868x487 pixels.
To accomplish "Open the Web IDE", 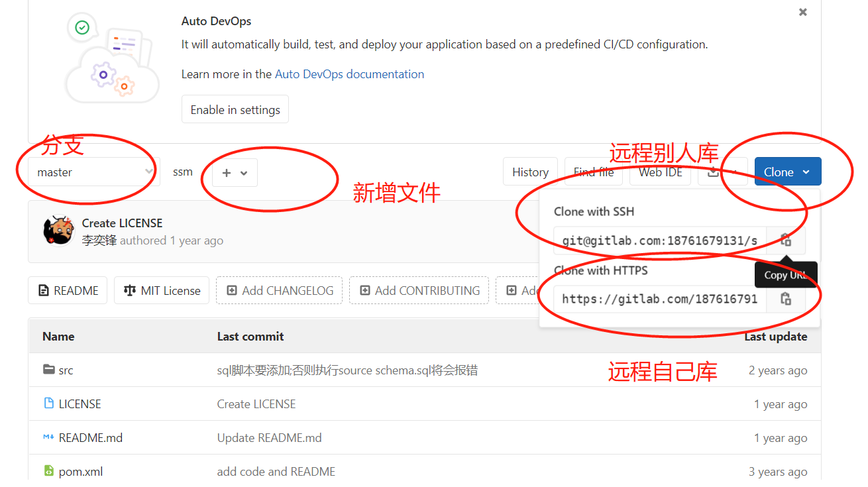I will [x=661, y=172].
